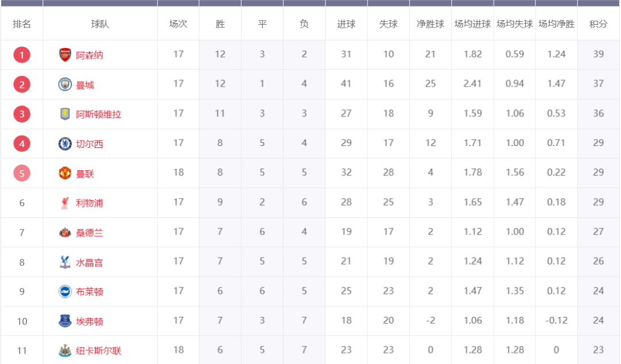Click the 积分 column header
The width and height of the screenshot is (621, 364).
[599, 24]
